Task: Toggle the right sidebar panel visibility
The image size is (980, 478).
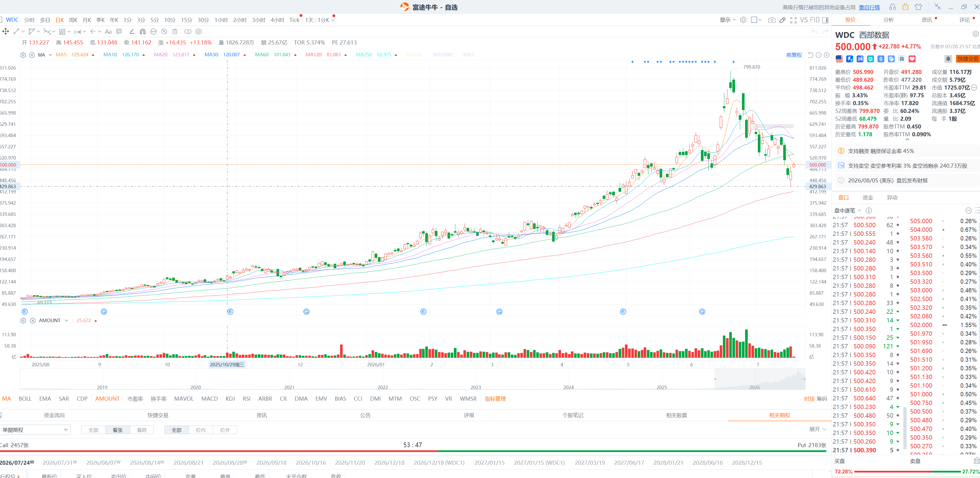Action: click(825, 20)
